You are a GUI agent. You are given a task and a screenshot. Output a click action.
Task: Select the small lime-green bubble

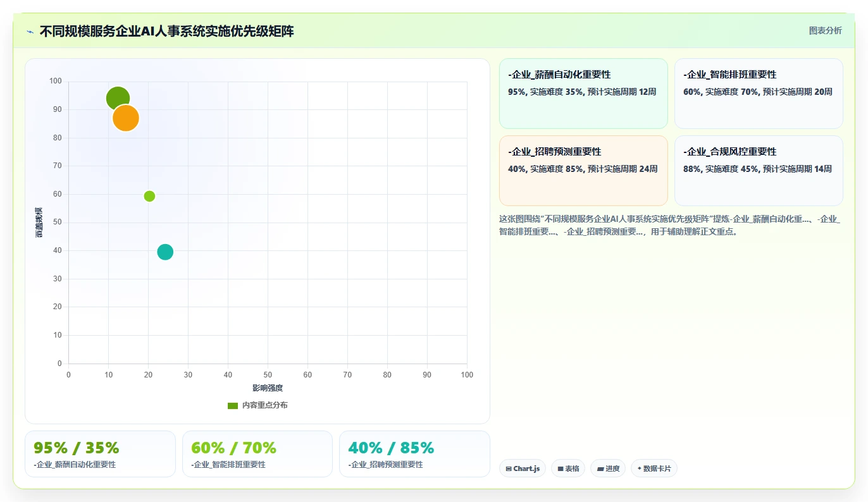(149, 196)
